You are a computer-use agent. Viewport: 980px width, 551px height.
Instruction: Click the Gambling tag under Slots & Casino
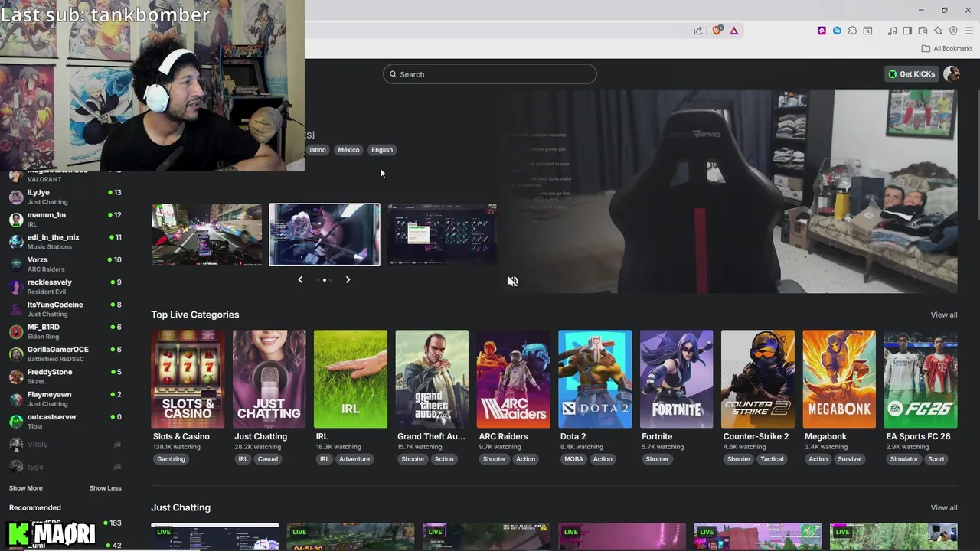click(x=171, y=459)
